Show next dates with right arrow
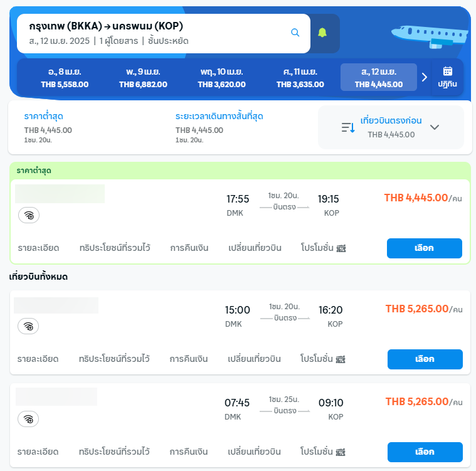Screen dimensions: 476x471 [425, 77]
